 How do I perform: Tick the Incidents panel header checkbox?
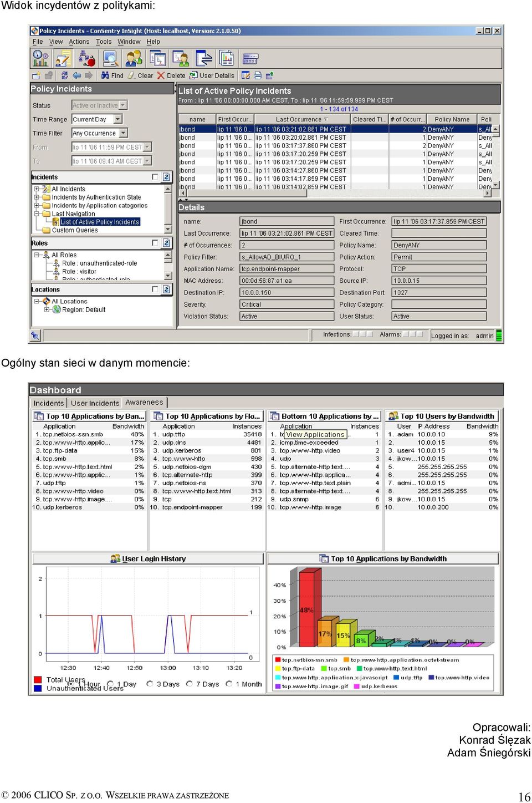(155, 177)
